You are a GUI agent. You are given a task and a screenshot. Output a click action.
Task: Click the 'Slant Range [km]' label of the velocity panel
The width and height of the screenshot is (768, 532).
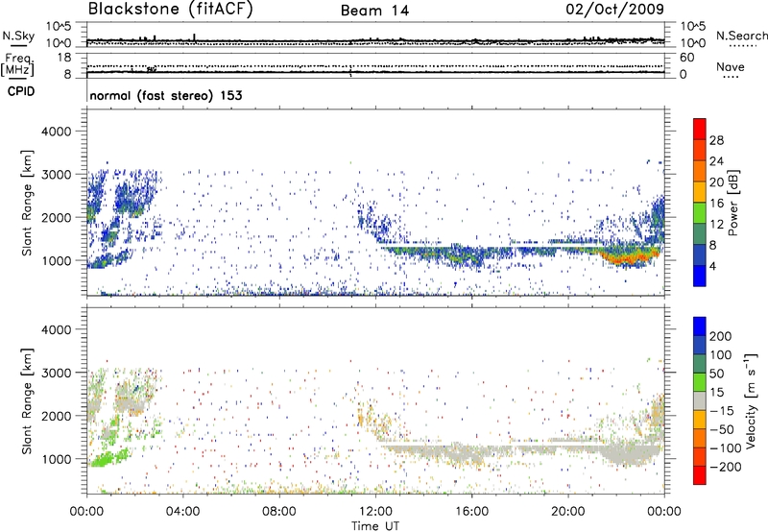[27, 400]
